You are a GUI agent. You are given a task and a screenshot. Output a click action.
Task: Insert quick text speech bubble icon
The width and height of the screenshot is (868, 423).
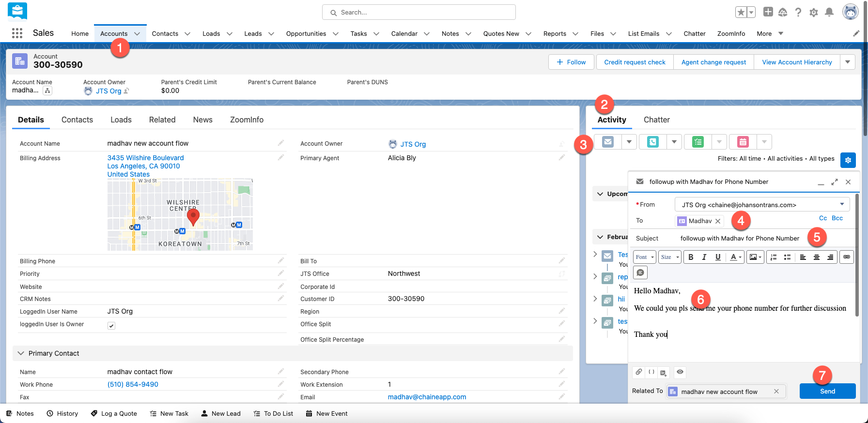[x=640, y=272]
